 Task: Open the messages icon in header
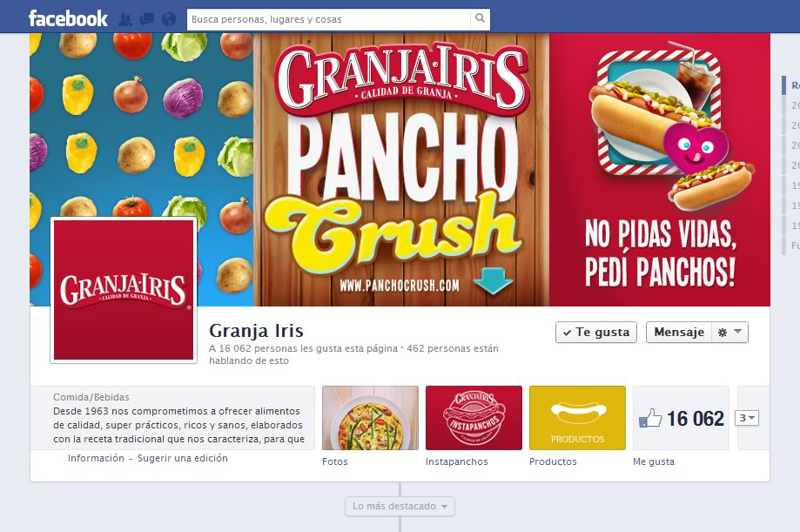147,19
